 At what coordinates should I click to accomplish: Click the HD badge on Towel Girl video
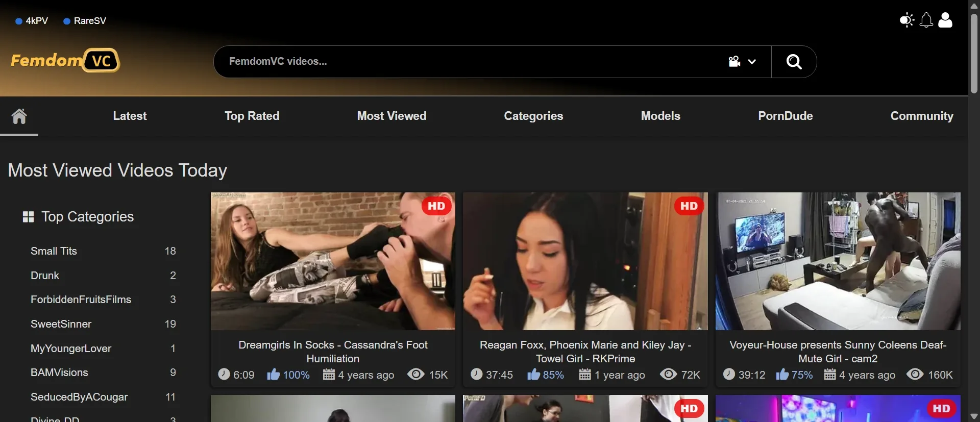click(689, 206)
